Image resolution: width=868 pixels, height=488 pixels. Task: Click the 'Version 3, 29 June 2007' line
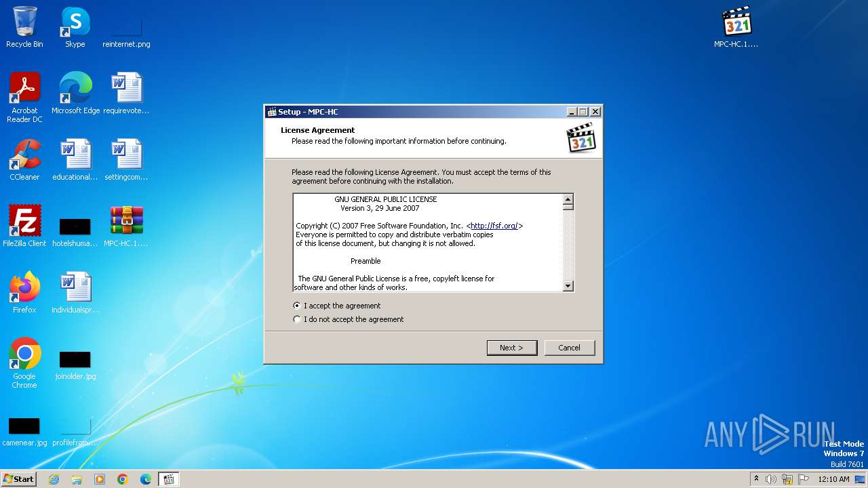(380, 208)
